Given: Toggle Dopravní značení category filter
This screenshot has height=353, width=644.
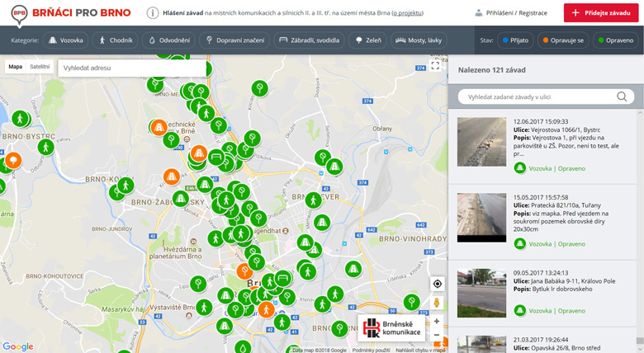Looking at the screenshot, I should click(x=234, y=40).
